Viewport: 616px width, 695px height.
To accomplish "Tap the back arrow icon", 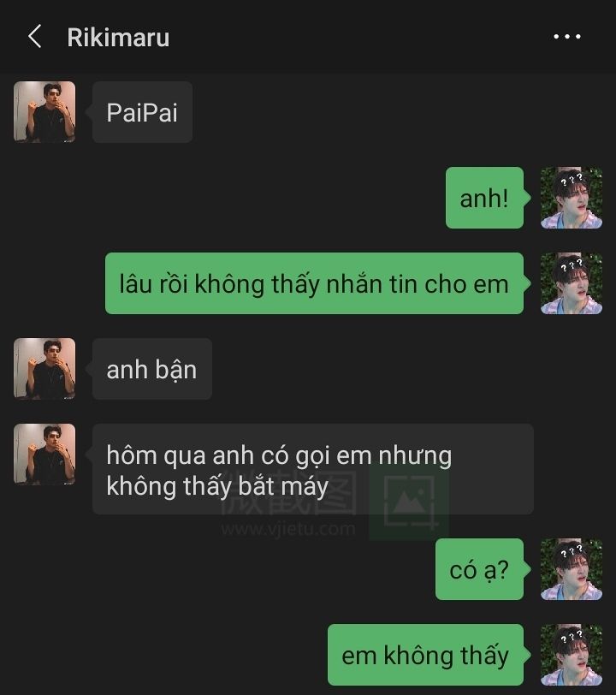I will 35,36.
